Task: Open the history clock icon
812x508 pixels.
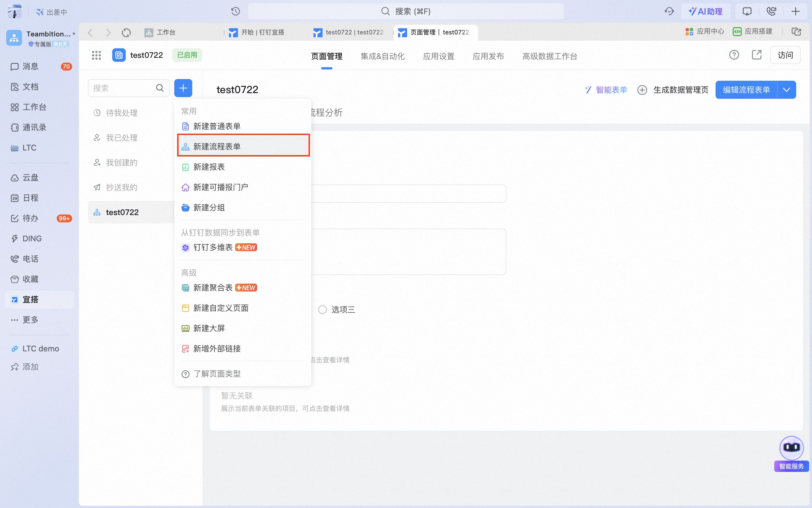Action: click(235, 11)
